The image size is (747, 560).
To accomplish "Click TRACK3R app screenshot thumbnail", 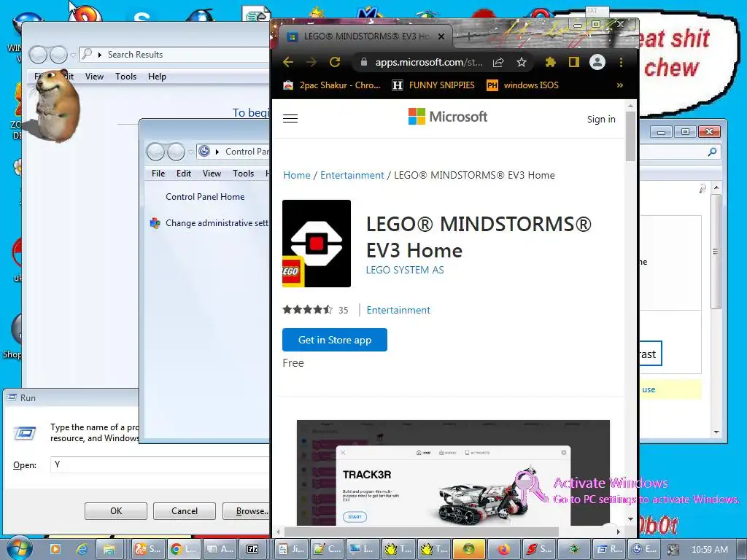I will point(453,472).
